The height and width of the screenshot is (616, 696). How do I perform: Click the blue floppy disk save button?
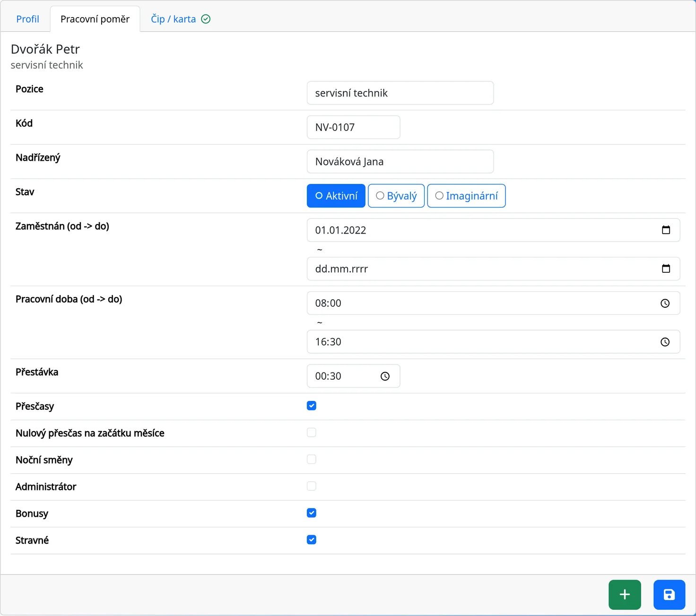[669, 595]
